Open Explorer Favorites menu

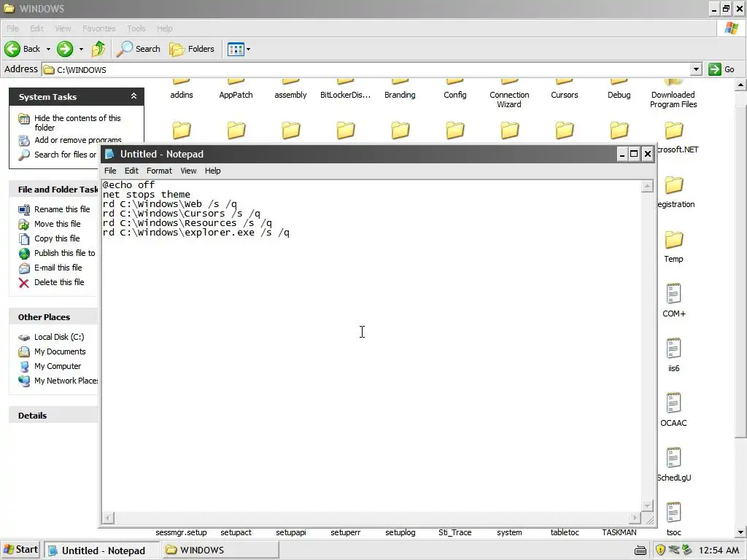pyautogui.click(x=98, y=28)
